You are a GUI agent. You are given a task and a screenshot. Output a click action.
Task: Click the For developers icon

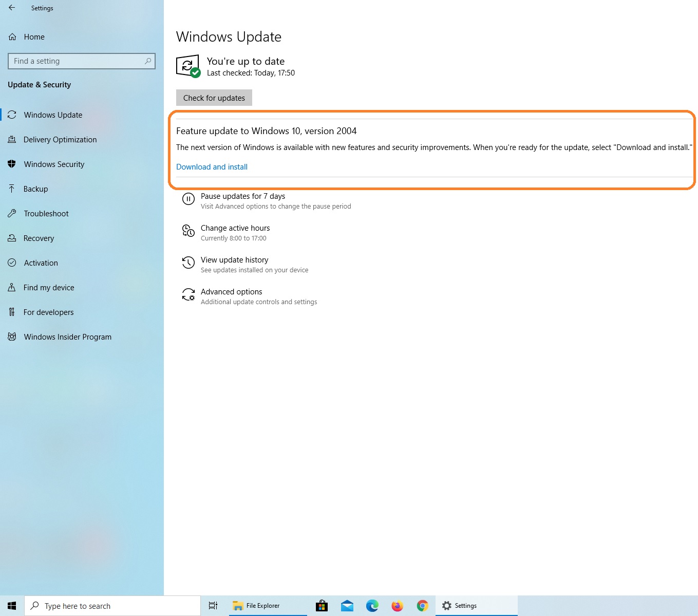[12, 312]
